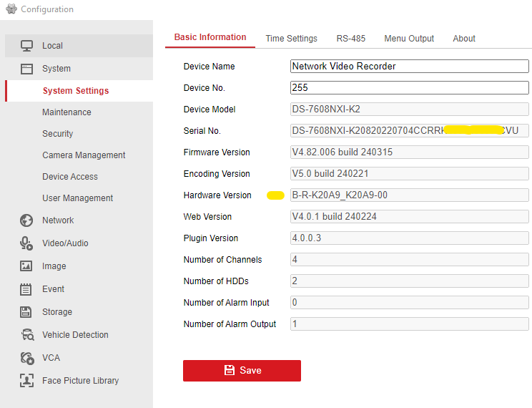This screenshot has height=408, width=532.
Task: Go to User Management settings
Action: [x=77, y=198]
